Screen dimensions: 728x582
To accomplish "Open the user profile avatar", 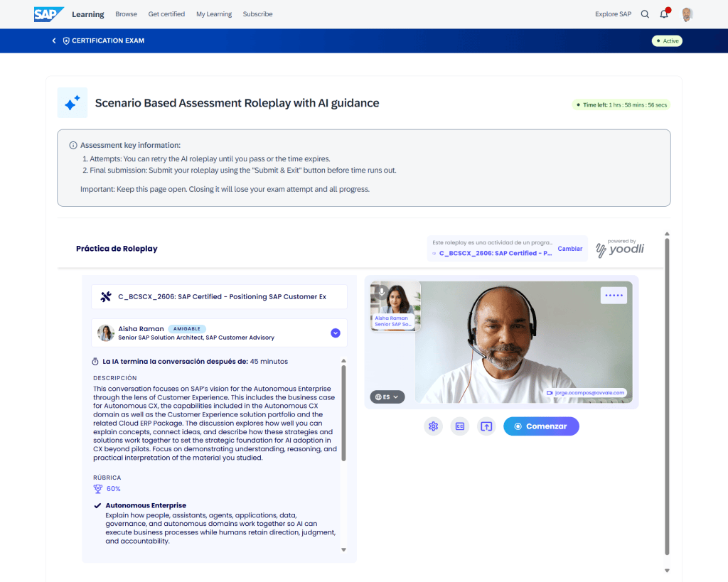I will pos(687,14).
